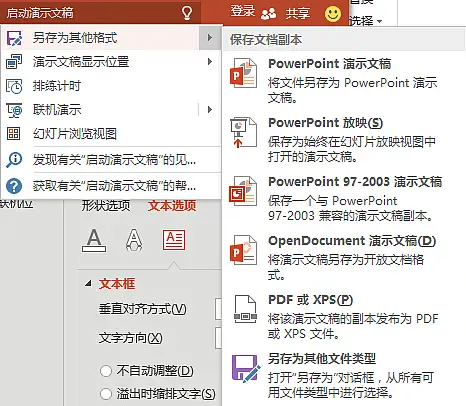Click the PDF 或 XPS document icon
The width and height of the screenshot is (466, 406).
click(x=245, y=309)
